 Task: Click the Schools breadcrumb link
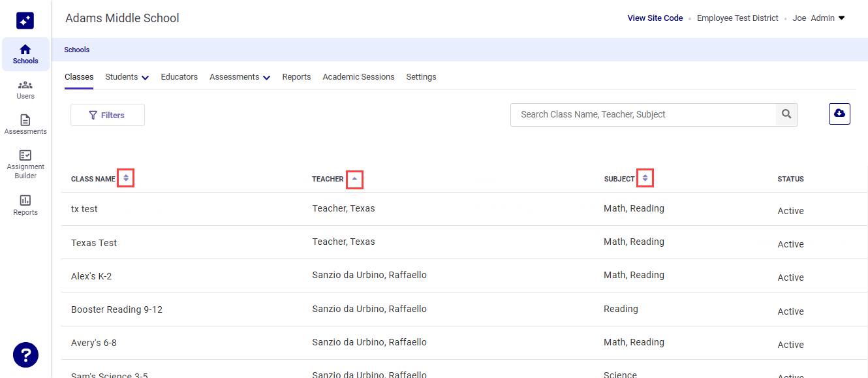(77, 50)
